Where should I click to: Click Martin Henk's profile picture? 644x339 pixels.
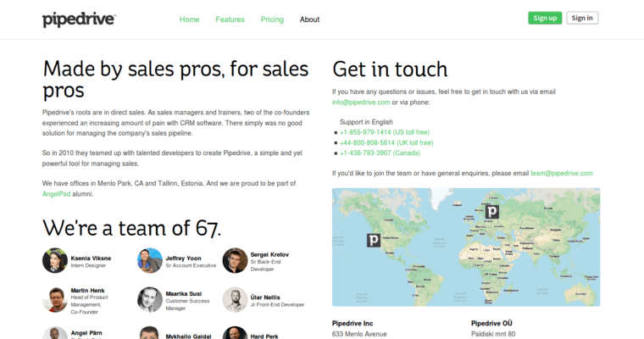point(55,300)
